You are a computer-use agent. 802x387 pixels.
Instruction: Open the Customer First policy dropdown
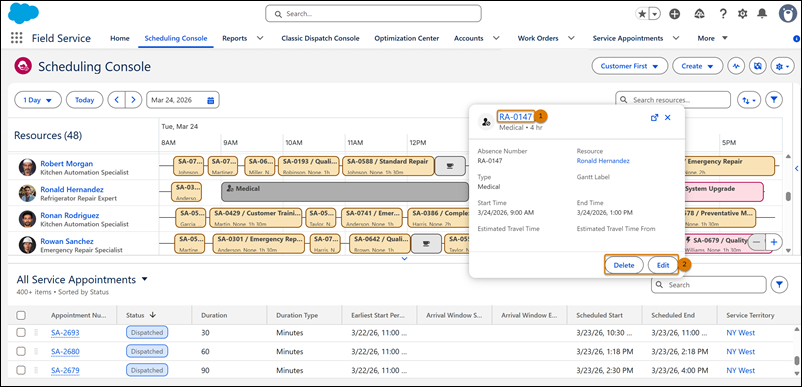coord(630,66)
